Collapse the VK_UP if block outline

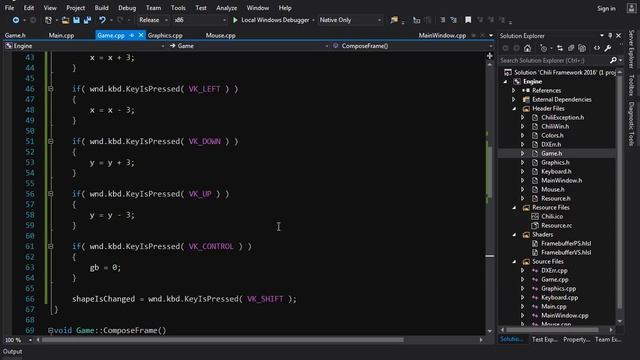(x=51, y=194)
